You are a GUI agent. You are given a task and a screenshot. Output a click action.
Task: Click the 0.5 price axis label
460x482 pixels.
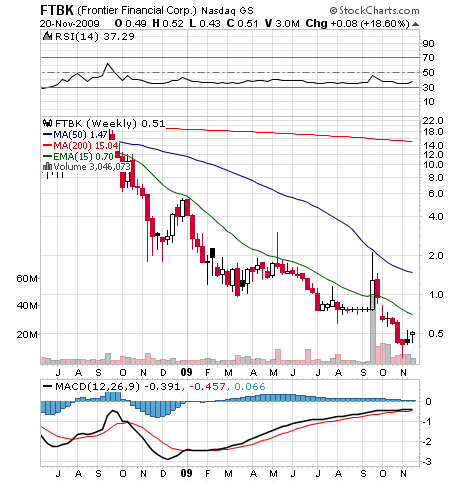[x=436, y=333]
